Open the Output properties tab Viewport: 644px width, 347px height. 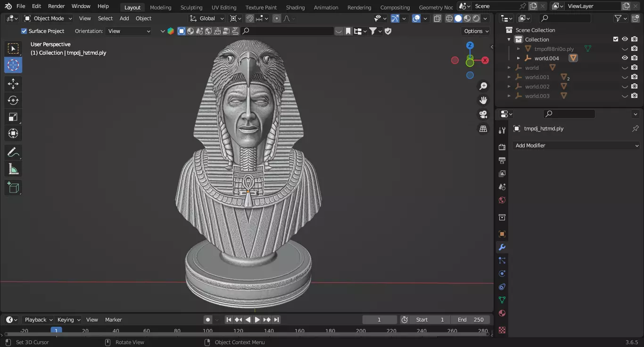[x=502, y=161]
